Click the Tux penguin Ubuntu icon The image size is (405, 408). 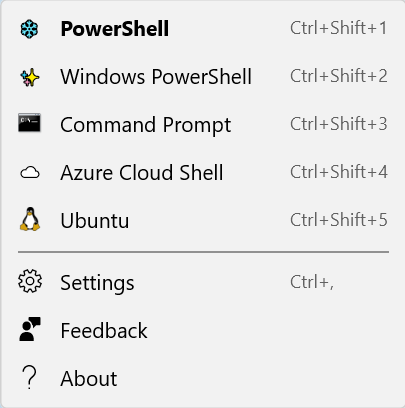[30, 219]
